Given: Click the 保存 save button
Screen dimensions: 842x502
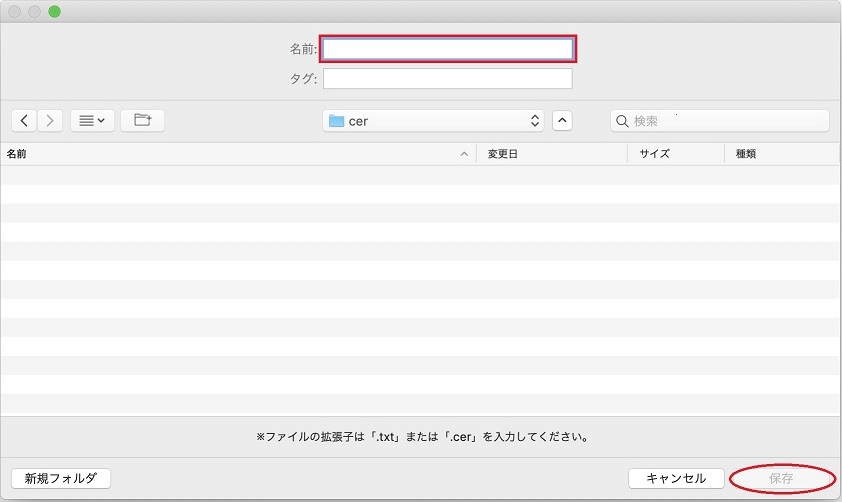Looking at the screenshot, I should point(781,478).
